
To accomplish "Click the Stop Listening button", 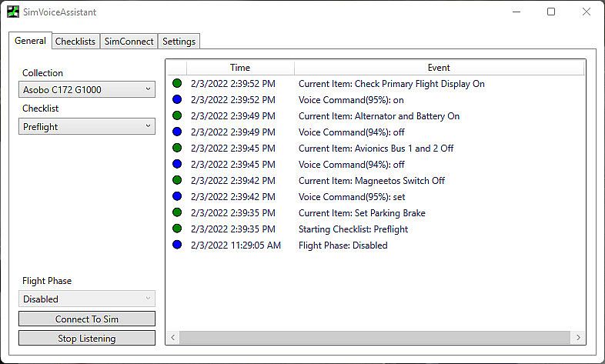I will coord(87,339).
